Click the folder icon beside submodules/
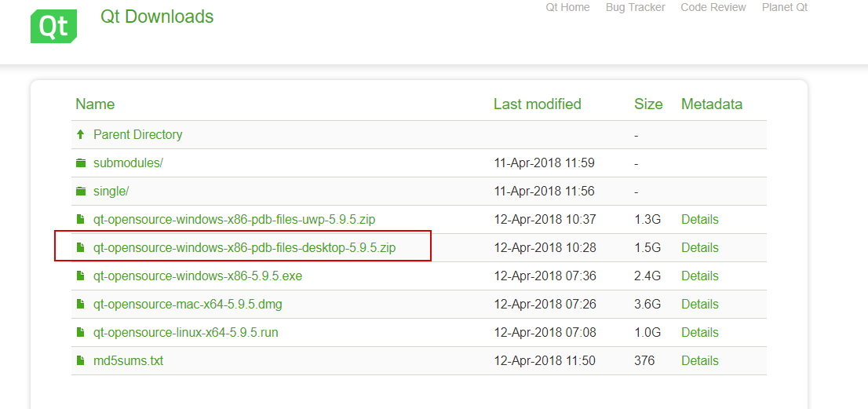 point(81,163)
